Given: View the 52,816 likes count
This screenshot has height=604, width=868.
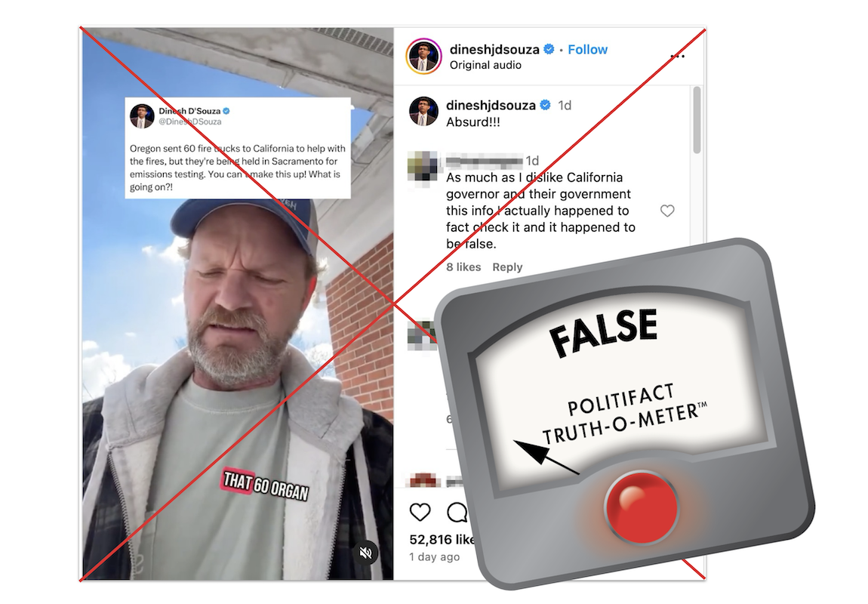Looking at the screenshot, I should pyautogui.click(x=442, y=539).
